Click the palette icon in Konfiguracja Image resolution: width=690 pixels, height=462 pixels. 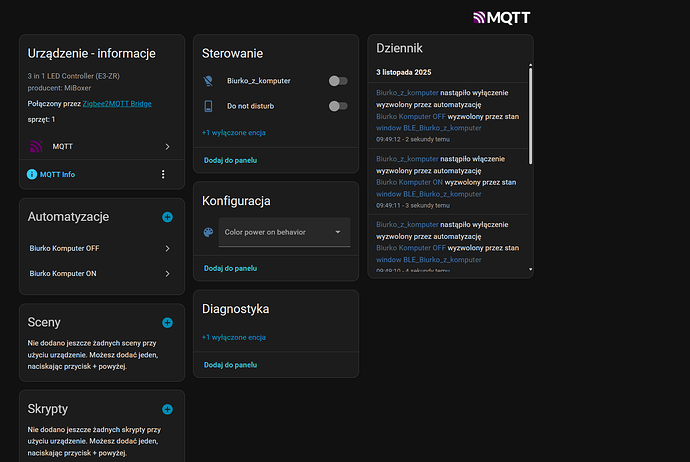(209, 232)
